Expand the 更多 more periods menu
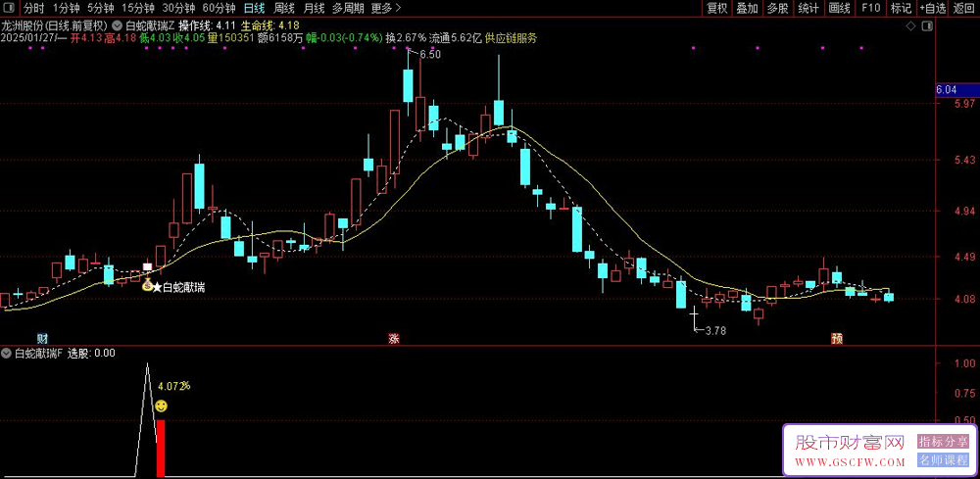The width and height of the screenshot is (980, 479). tap(385, 8)
